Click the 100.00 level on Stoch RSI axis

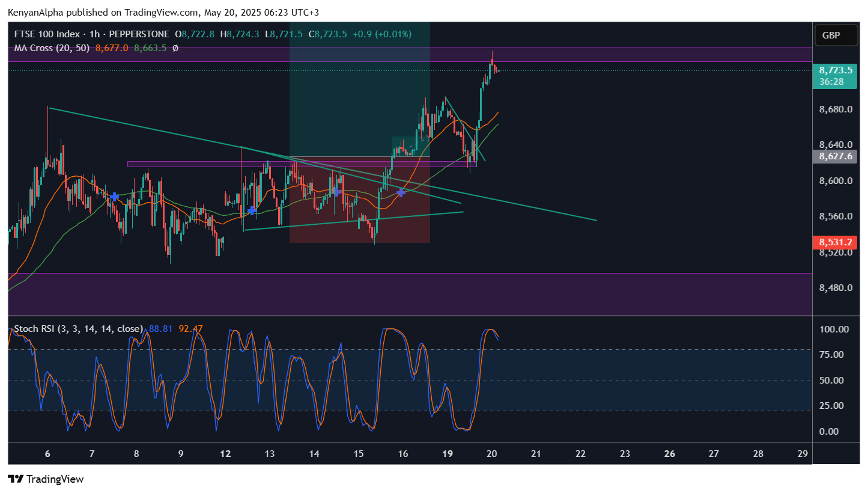[x=836, y=329]
